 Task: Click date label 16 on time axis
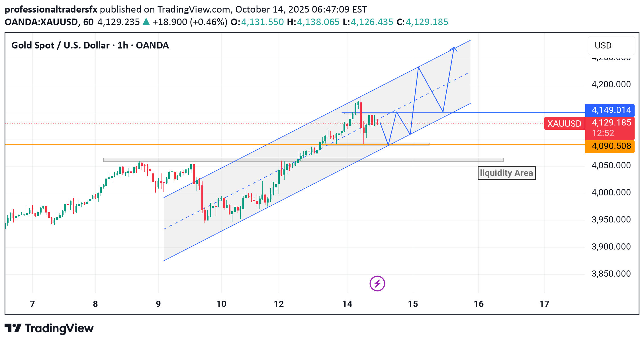click(479, 304)
